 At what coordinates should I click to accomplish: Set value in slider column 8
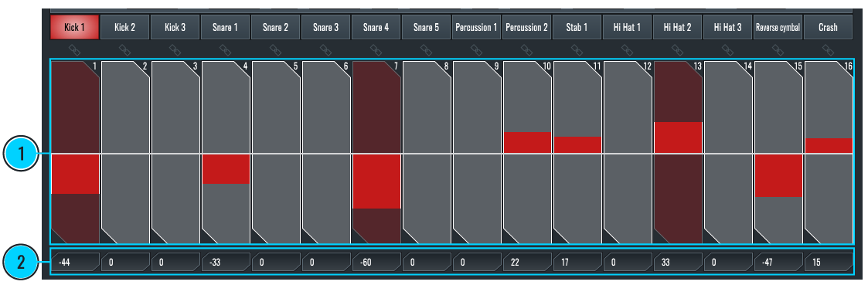[x=427, y=152]
